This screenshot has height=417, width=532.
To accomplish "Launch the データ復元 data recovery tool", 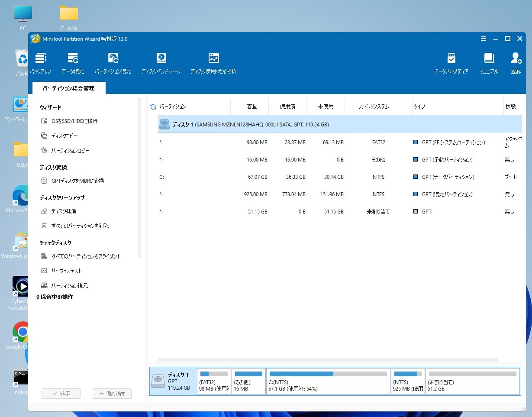I will coord(73,63).
